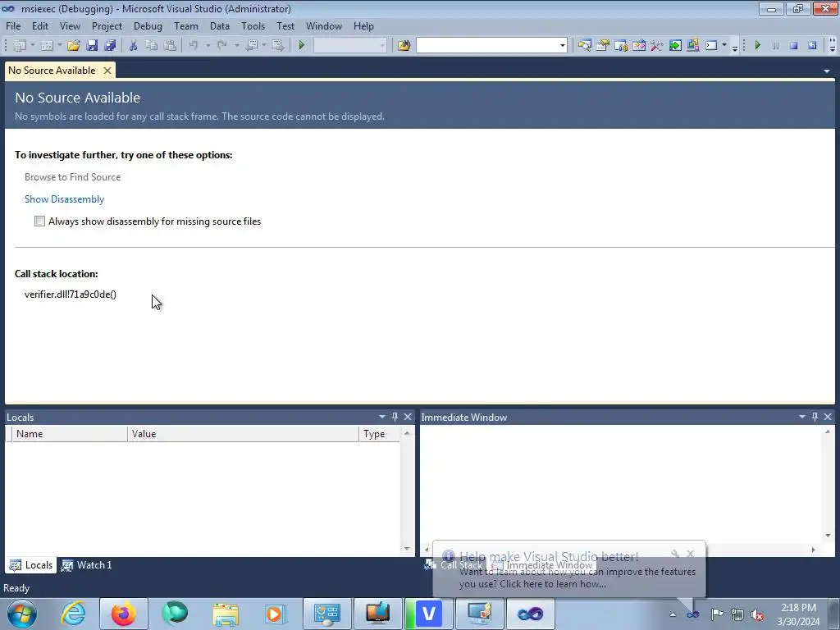This screenshot has height=630, width=840.
Task: Click the Extension Manager icon
Action: 692,46
